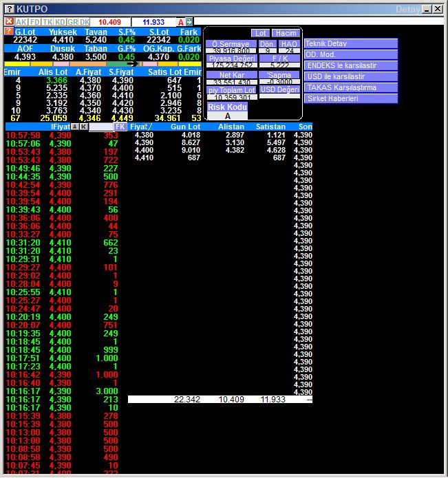Open the AK toolbar item

(x=21, y=22)
